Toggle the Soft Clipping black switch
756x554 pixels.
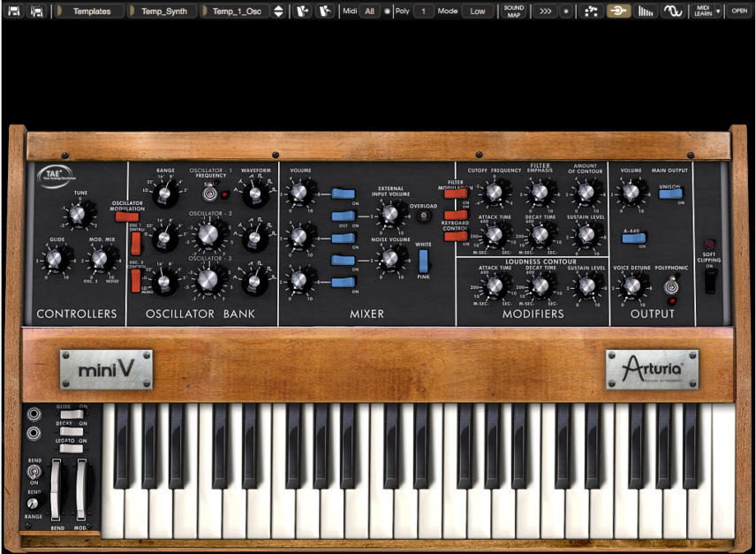pos(710,281)
